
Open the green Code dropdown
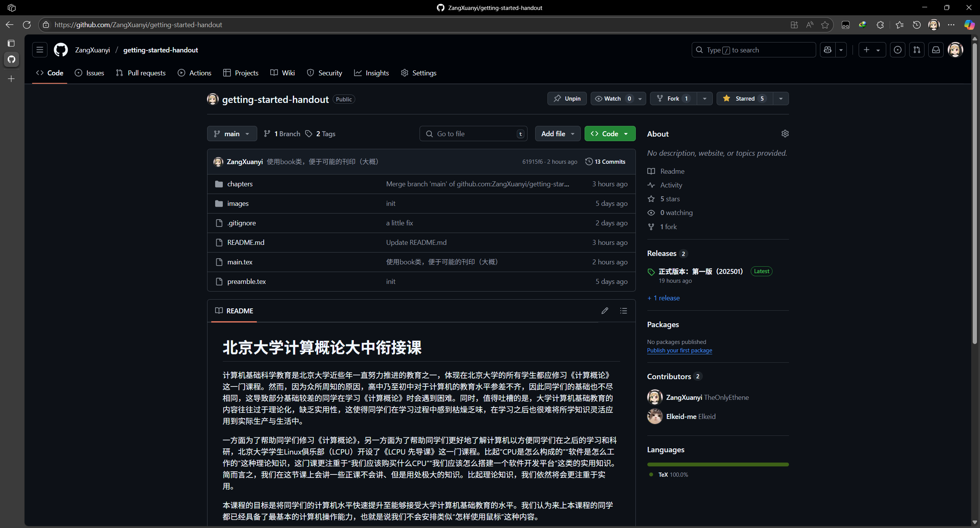click(x=610, y=134)
